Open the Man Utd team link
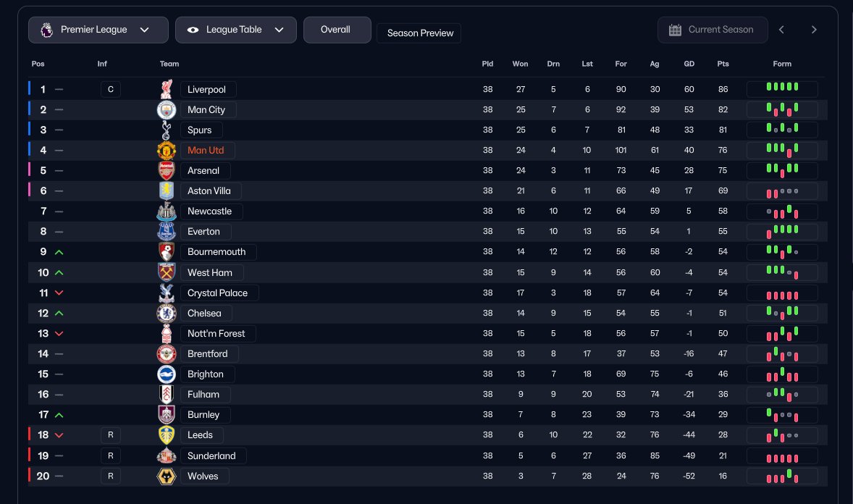 (207, 151)
